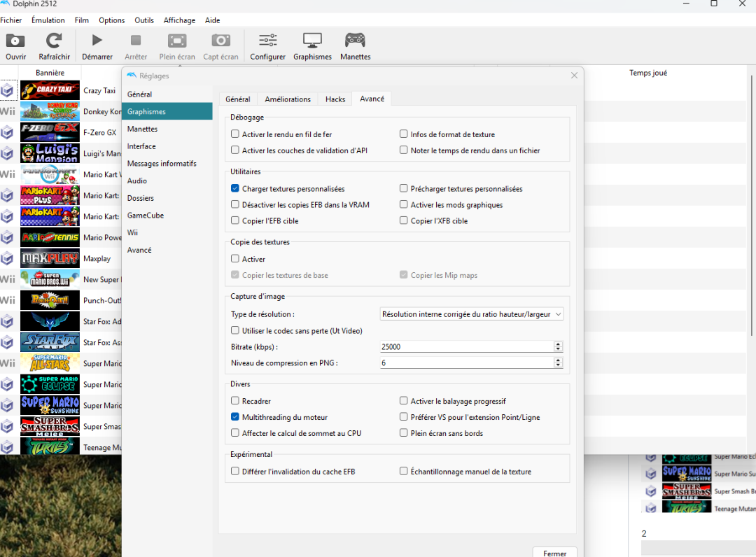Switch to the Améliorations tab
The image size is (756, 557).
coord(287,99)
